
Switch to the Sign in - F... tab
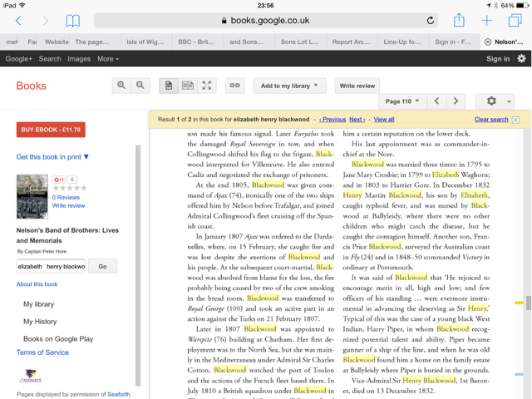[455, 42]
